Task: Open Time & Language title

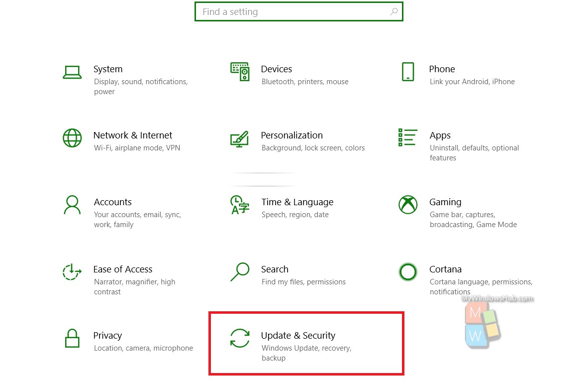Action: pyautogui.click(x=297, y=203)
